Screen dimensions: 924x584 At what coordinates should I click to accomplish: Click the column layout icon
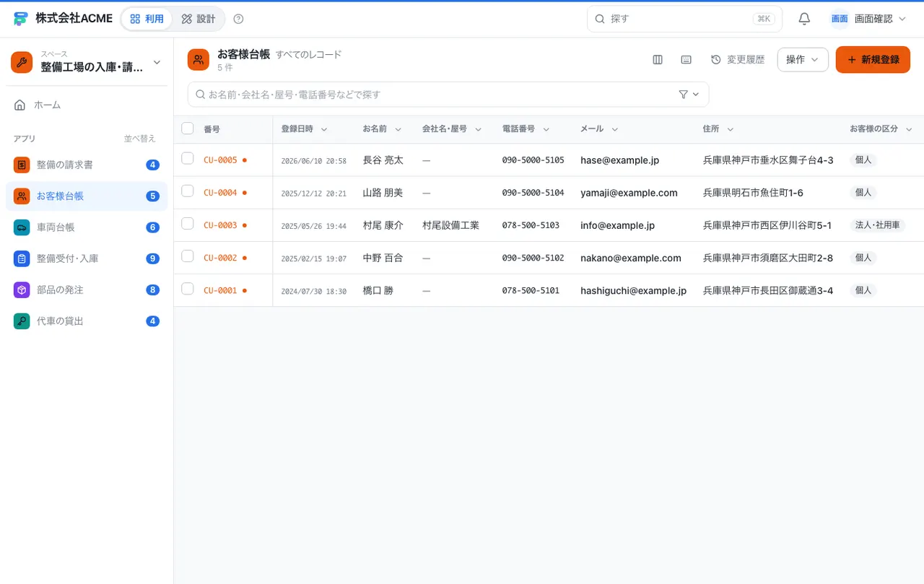[658, 60]
